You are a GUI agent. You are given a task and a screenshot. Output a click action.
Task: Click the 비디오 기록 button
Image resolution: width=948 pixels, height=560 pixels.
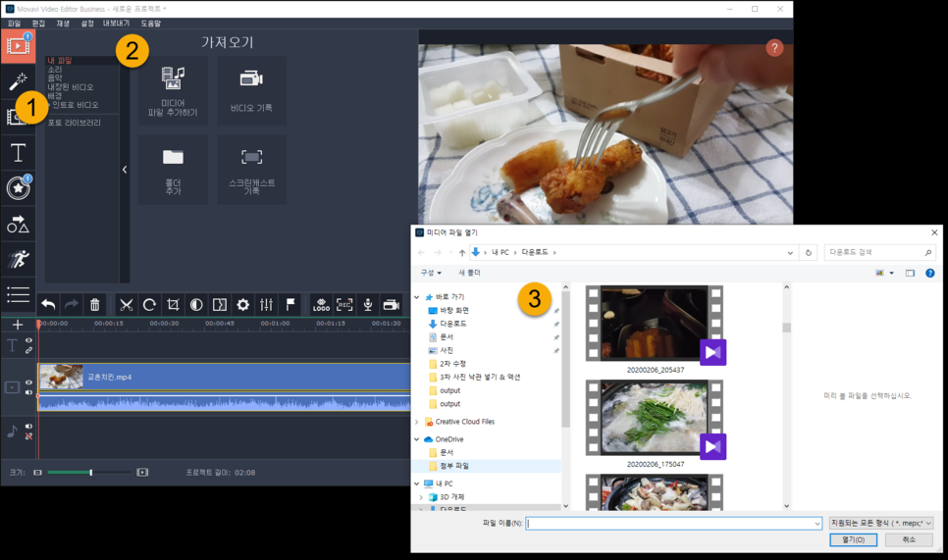pyautogui.click(x=251, y=91)
